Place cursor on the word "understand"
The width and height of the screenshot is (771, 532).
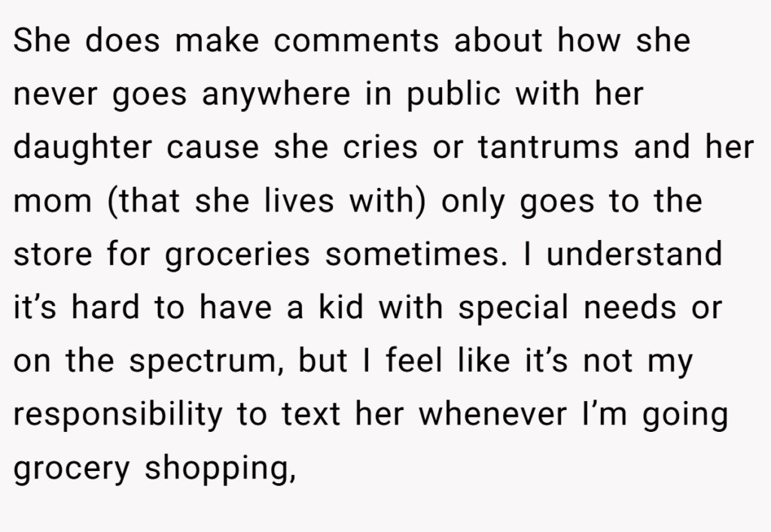point(634,254)
